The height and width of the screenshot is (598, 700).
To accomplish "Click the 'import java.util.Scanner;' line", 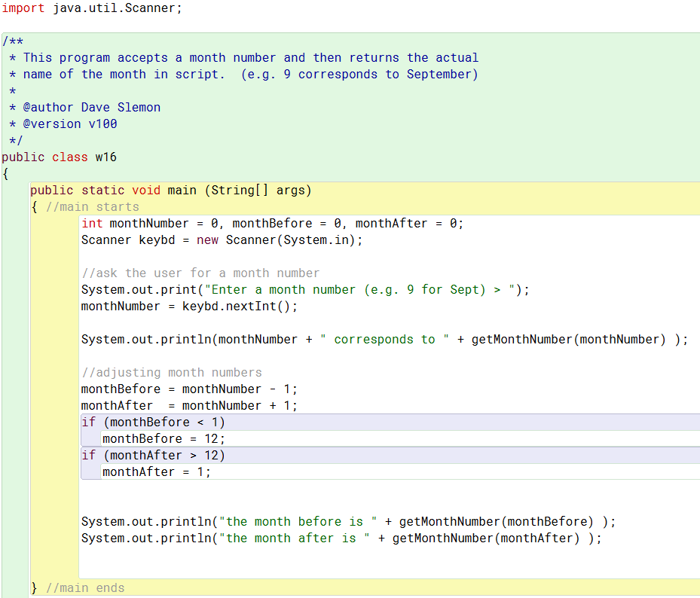I will [92, 8].
